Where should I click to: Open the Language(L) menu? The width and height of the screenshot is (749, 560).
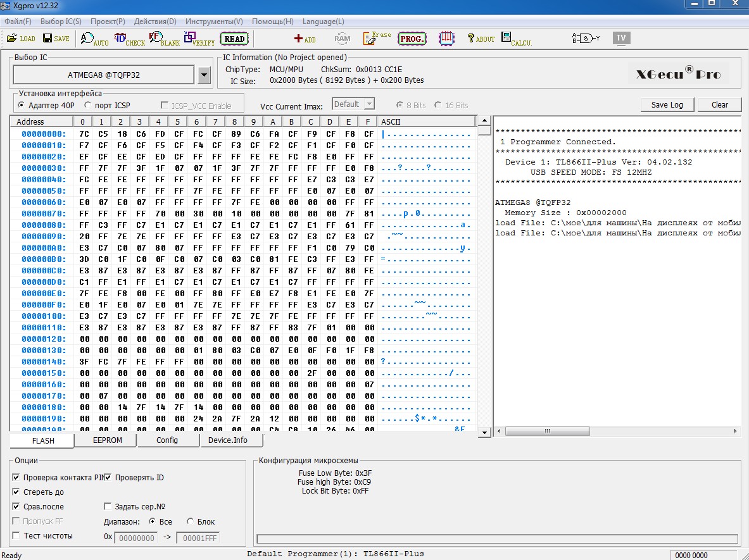click(323, 22)
